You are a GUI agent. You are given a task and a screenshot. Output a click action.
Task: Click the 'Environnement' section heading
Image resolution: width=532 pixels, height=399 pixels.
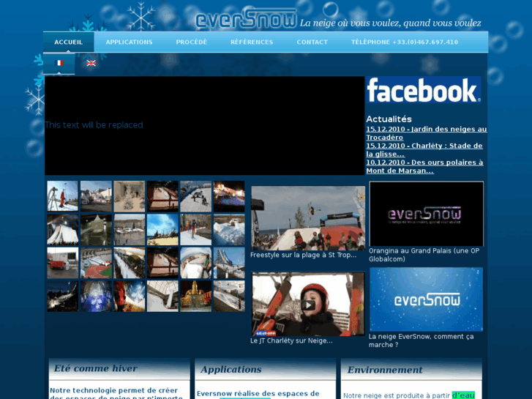click(385, 370)
